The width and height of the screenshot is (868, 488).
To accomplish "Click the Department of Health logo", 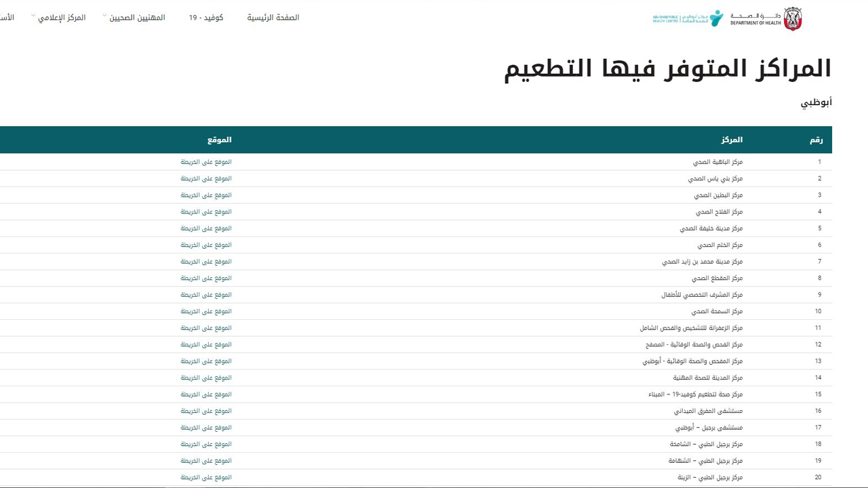I will pyautogui.click(x=766, y=18).
